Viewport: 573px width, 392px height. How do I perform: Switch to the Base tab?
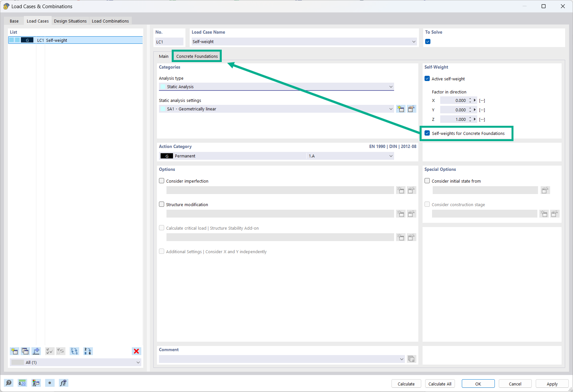pyautogui.click(x=14, y=21)
